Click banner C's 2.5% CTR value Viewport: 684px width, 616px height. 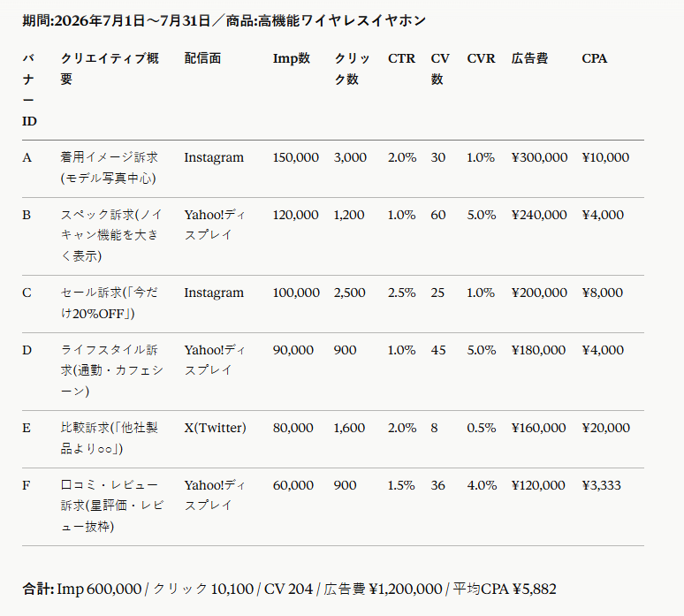(402, 293)
